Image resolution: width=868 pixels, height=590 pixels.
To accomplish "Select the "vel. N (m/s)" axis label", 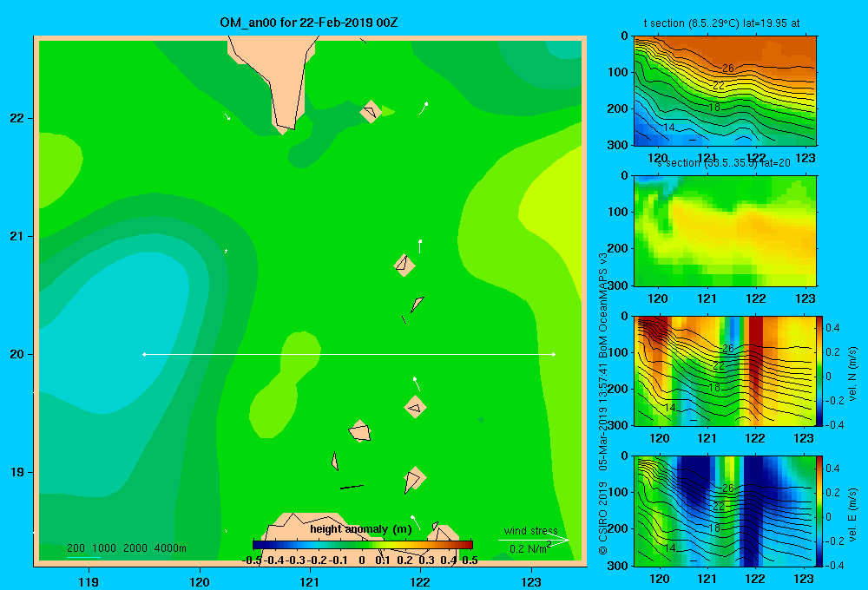I will pos(853,374).
